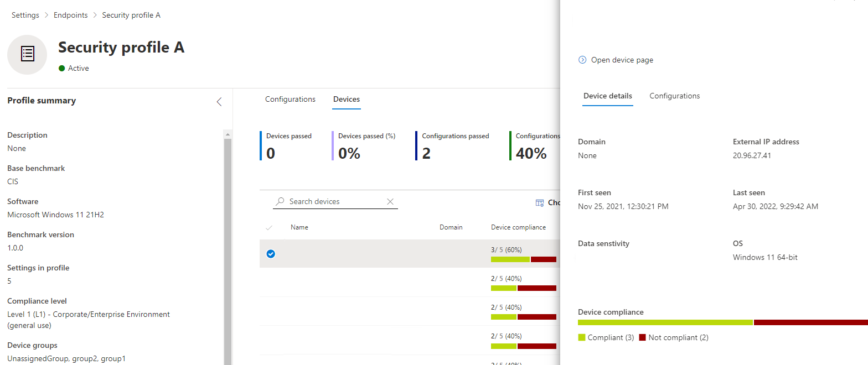Toggle select-all checkmark in table header
The image size is (868, 365).
point(270,228)
